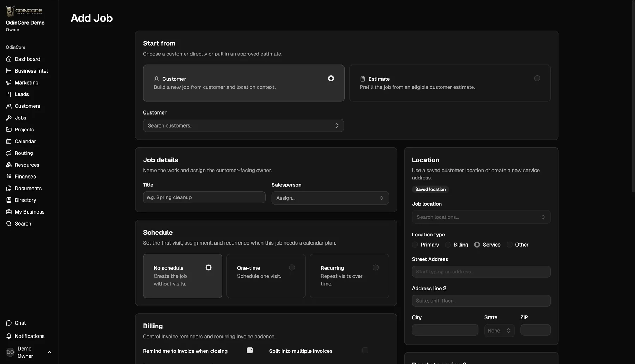Click the Business Intel chart icon
Viewport: 635px width, 364px height.
9,71
